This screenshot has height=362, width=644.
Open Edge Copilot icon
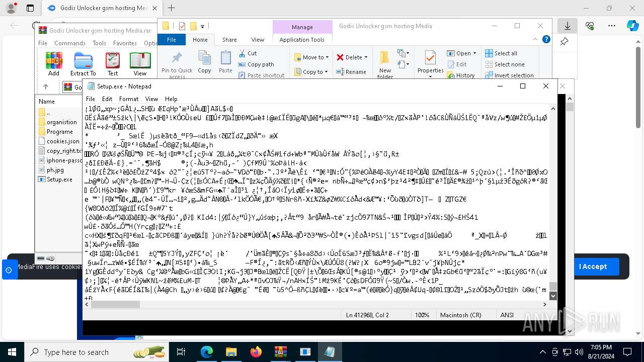point(632,26)
